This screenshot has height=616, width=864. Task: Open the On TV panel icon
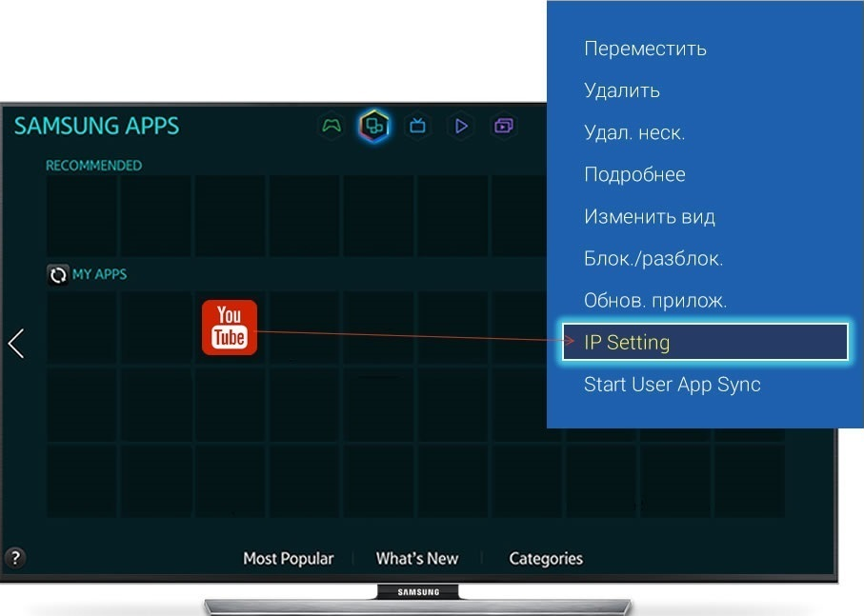[417, 126]
